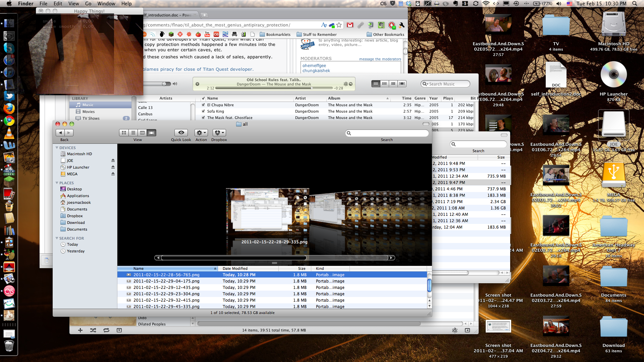
Task: Open the Action gear dropdown
Action: (201, 133)
